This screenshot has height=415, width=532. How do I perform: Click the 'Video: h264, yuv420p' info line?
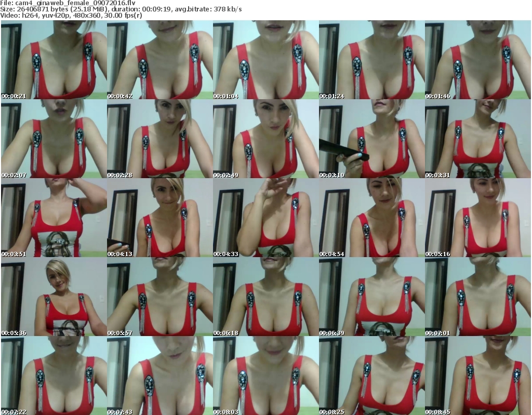(71, 15)
